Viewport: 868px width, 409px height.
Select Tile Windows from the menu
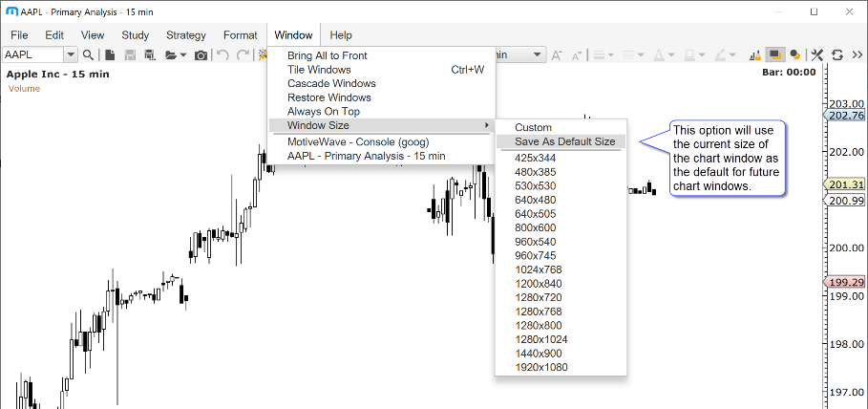click(319, 70)
